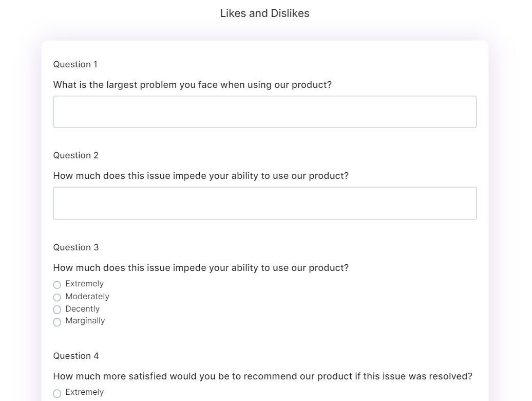Choose Moderately as your answer to Question 3
Viewport: 532px width, 401px height.
[x=57, y=297]
